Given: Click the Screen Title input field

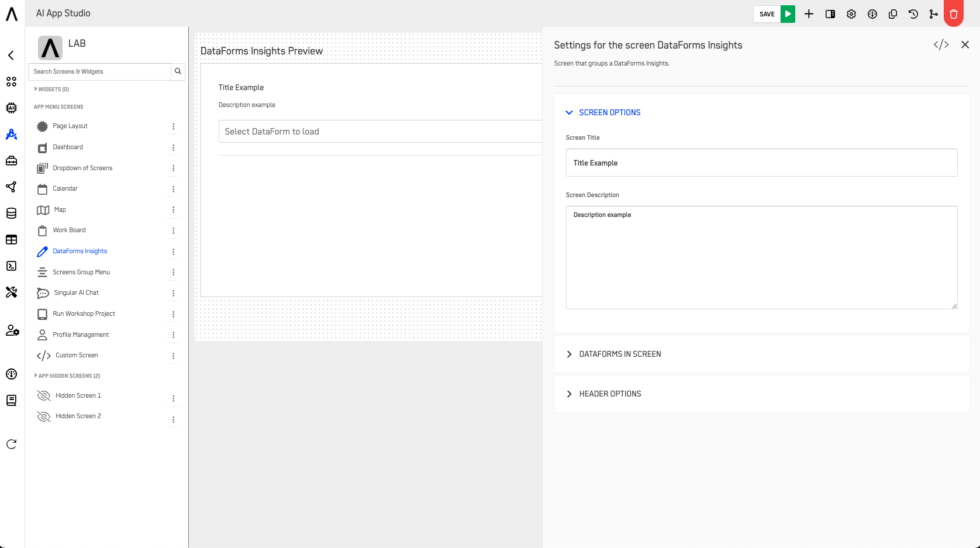Looking at the screenshot, I should point(761,163).
